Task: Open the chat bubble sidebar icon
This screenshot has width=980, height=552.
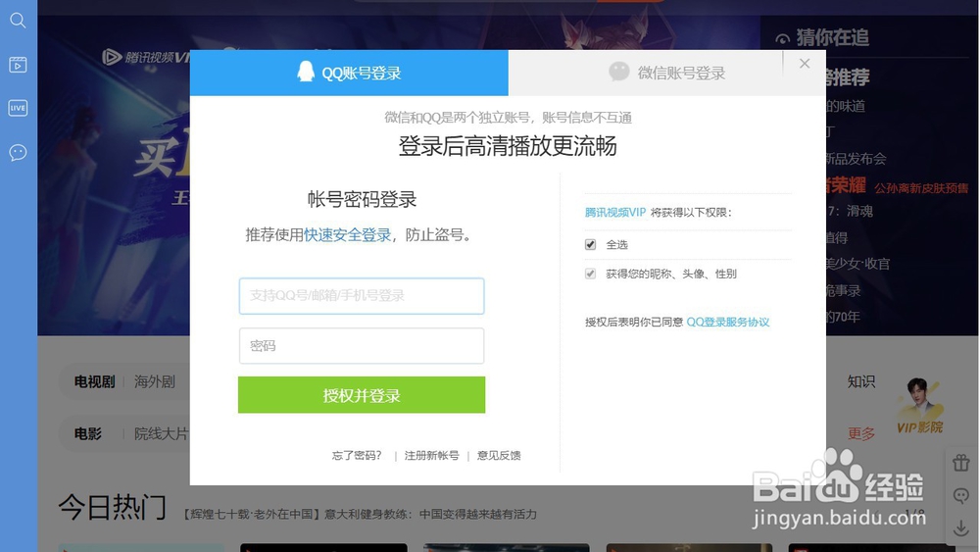Action: pos(18,153)
